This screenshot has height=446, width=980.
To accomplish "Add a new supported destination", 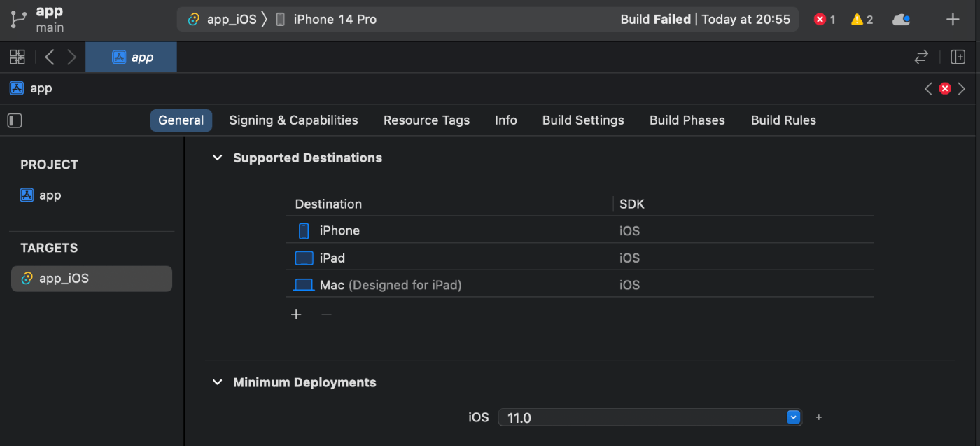I will [x=296, y=314].
